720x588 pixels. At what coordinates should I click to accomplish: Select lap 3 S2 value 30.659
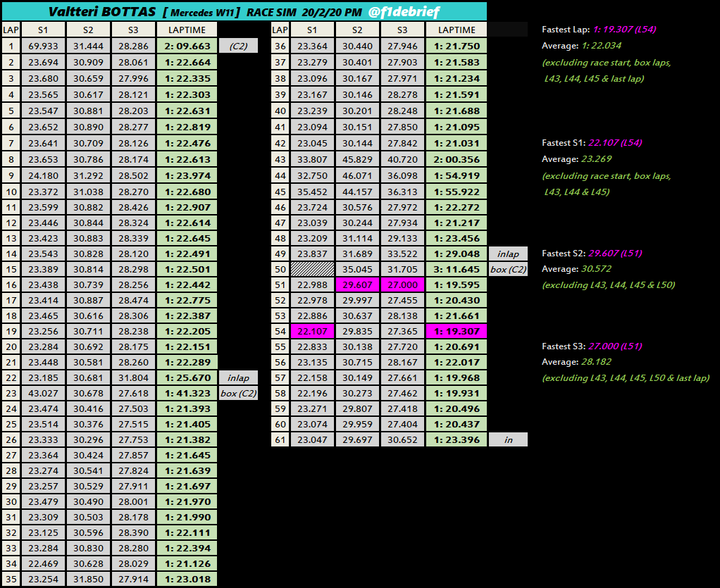tap(88, 78)
